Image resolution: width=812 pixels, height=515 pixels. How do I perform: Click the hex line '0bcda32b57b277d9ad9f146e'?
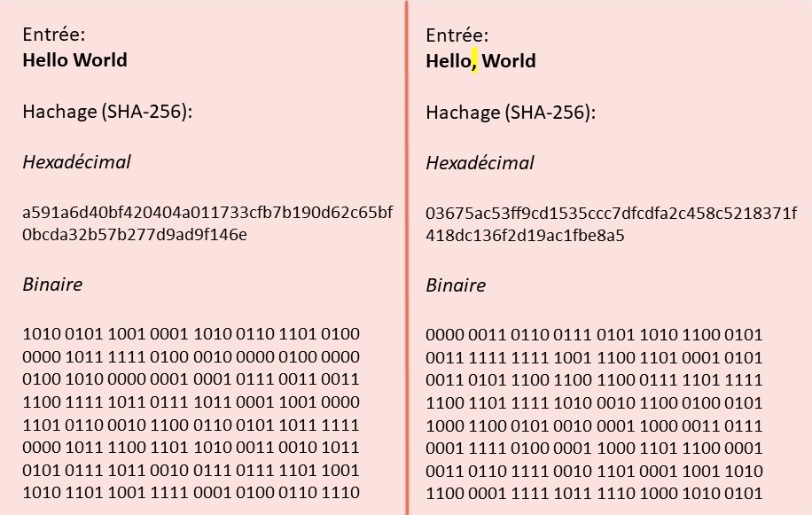135,235
